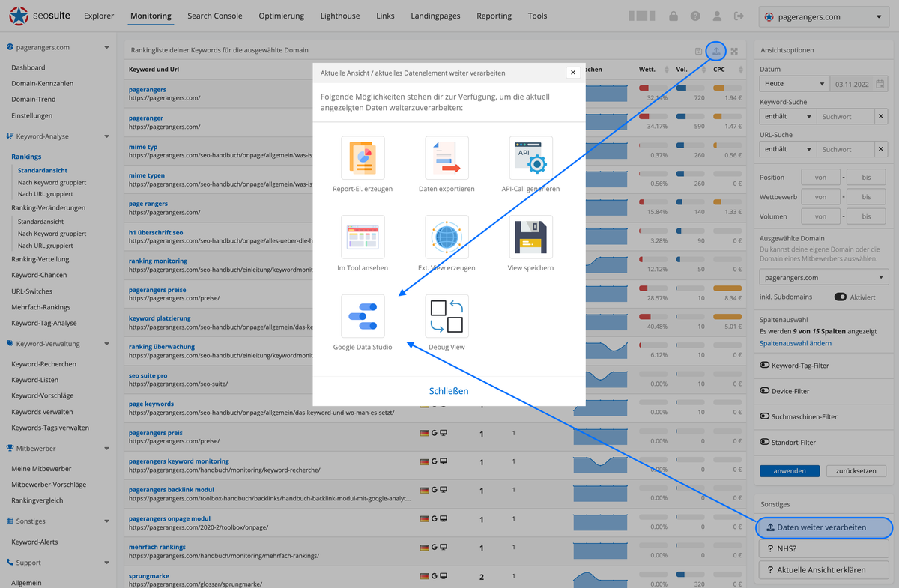Click Daten weiter verarbeiten button
This screenshot has height=588, width=899.
pos(824,527)
